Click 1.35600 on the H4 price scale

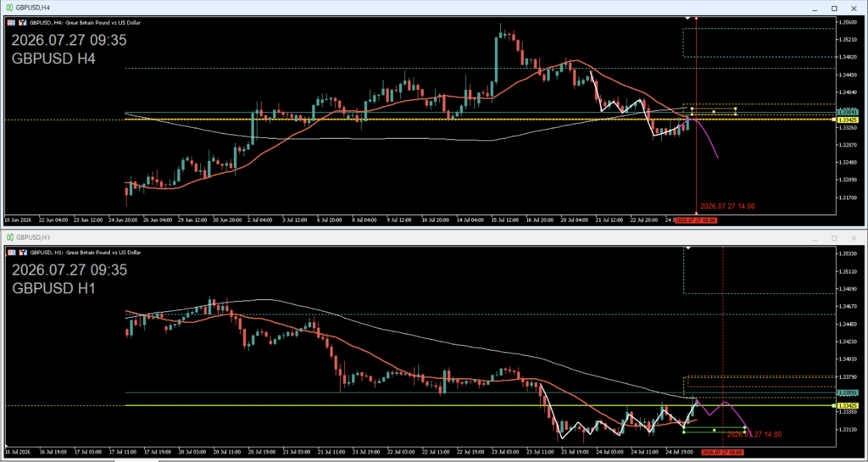point(848,22)
